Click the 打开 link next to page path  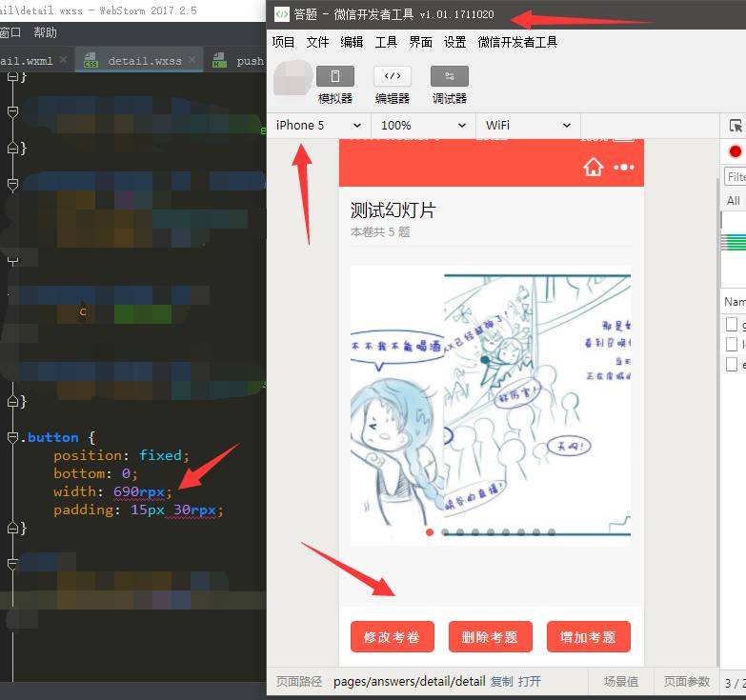pos(530,681)
